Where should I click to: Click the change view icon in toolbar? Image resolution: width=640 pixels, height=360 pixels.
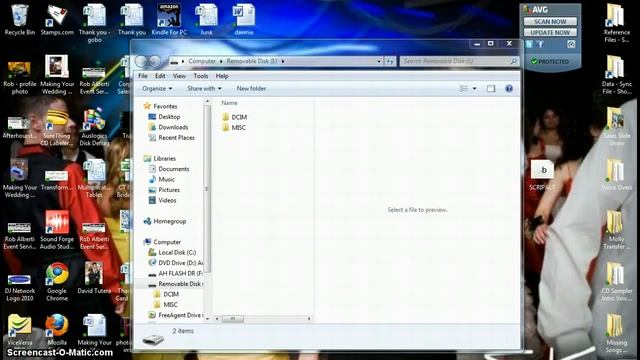point(464,89)
